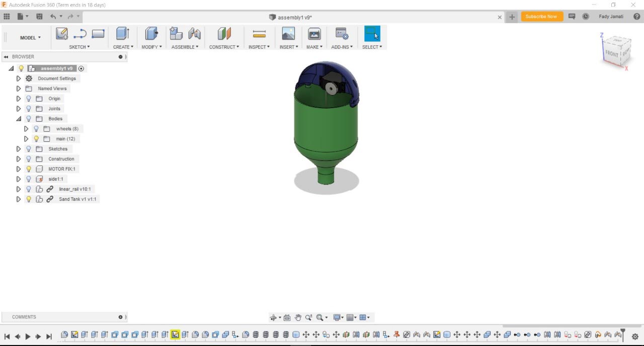
Task: Expand the Construction folder
Action: 19,159
